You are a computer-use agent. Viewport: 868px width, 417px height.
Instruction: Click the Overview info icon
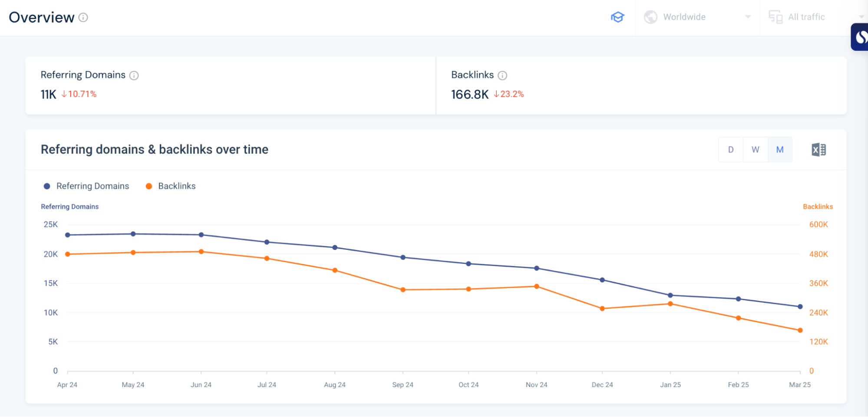click(x=83, y=17)
